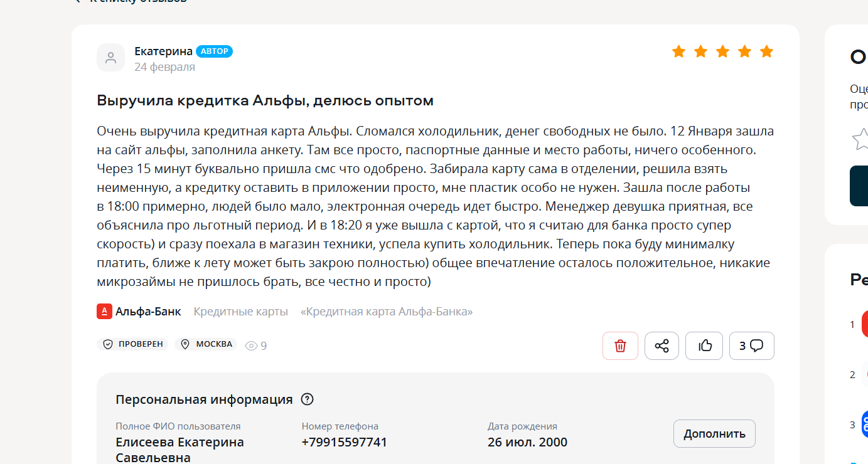
Task: Click the shield icon in ПРОВЕРЕН badge
Action: [108, 344]
